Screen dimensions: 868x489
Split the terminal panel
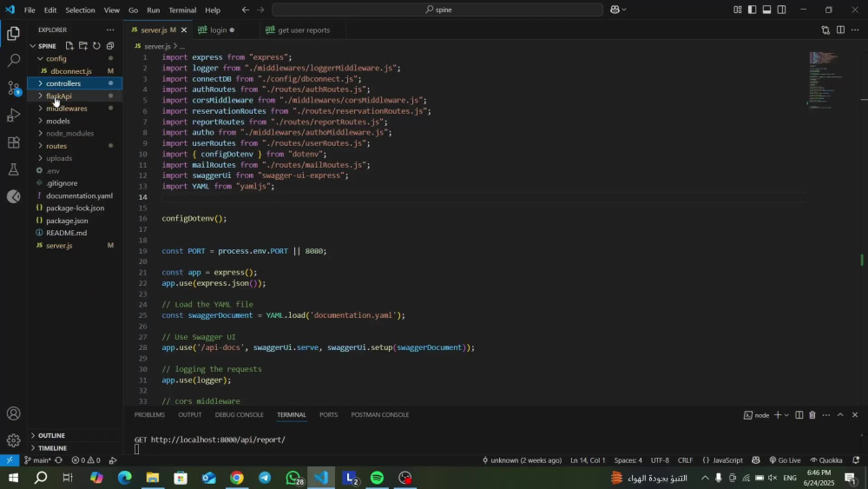[x=799, y=415]
